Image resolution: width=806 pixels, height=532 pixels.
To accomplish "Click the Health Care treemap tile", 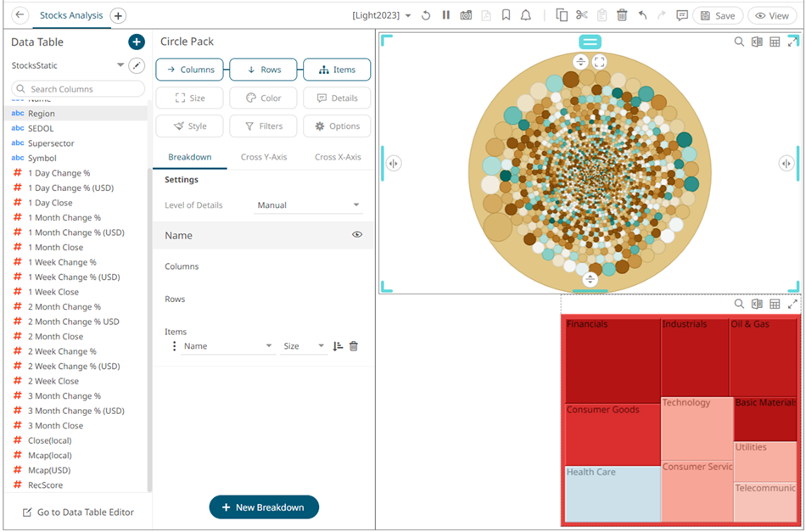I will 612,494.
